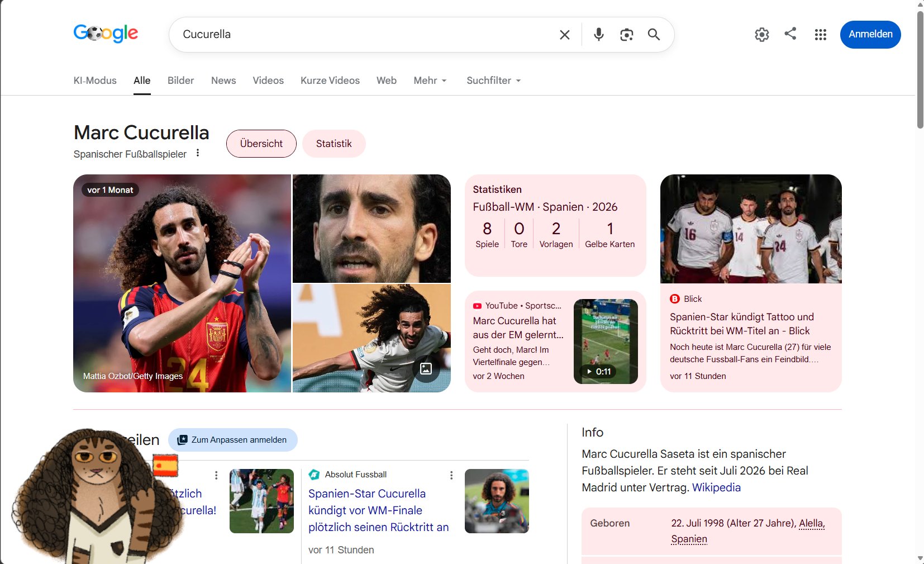Select the Übersicht chip
Screen dimensions: 924x564
tap(261, 144)
